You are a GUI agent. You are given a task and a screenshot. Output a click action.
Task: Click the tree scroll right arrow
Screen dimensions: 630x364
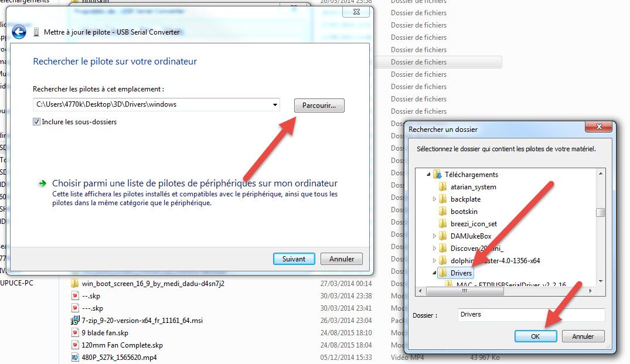pos(590,291)
